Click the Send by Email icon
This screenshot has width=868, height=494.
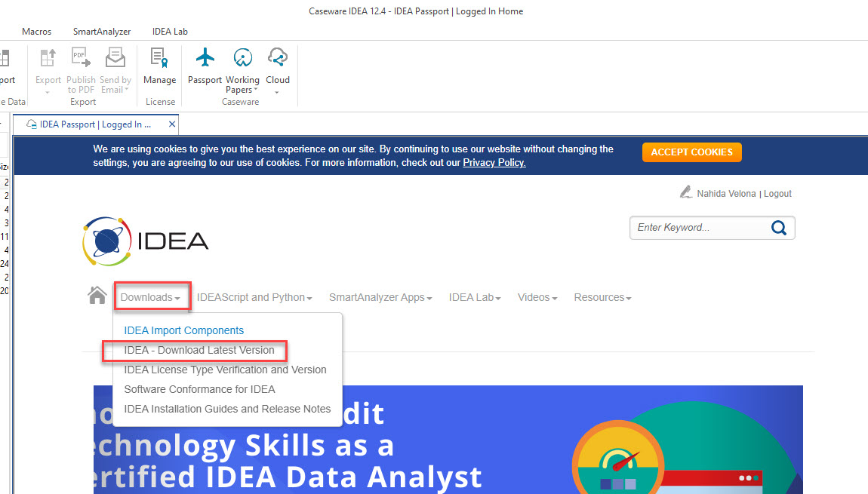[115, 59]
